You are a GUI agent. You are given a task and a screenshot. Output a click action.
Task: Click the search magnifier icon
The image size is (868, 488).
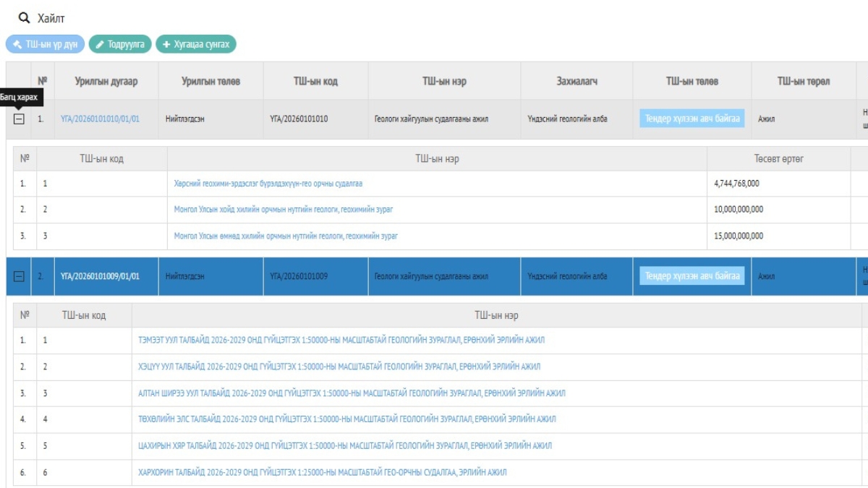point(25,17)
